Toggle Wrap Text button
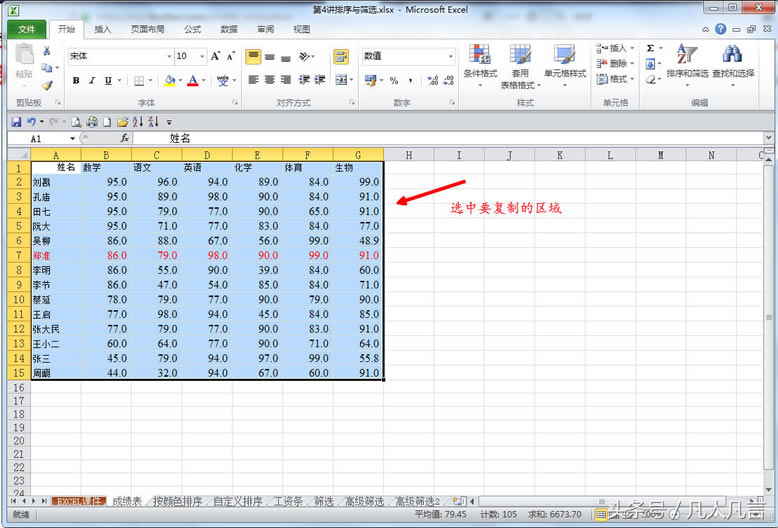Viewport: 778px width, 528px height. click(x=340, y=57)
